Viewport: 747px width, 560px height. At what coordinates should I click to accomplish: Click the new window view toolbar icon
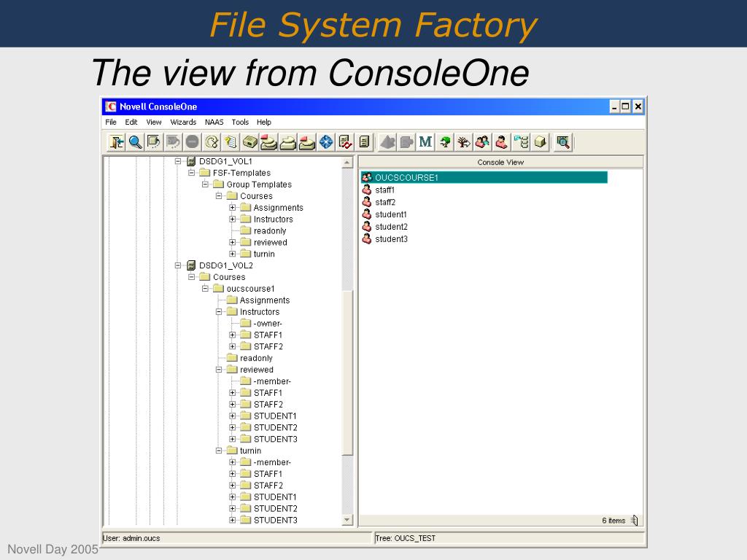tap(155, 142)
